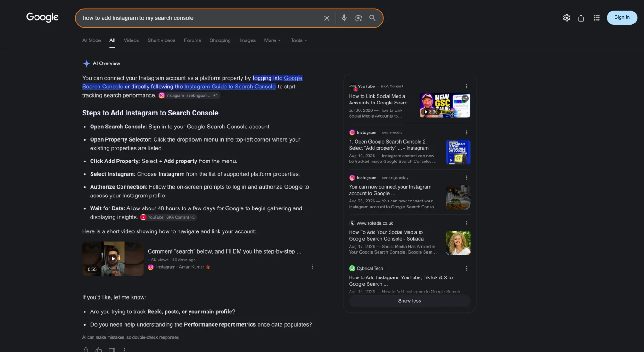This screenshot has width=644, height=352.
Task: Open 'How to Add Instagram, YouTube, TikTok & X' result
Action: click(401, 281)
